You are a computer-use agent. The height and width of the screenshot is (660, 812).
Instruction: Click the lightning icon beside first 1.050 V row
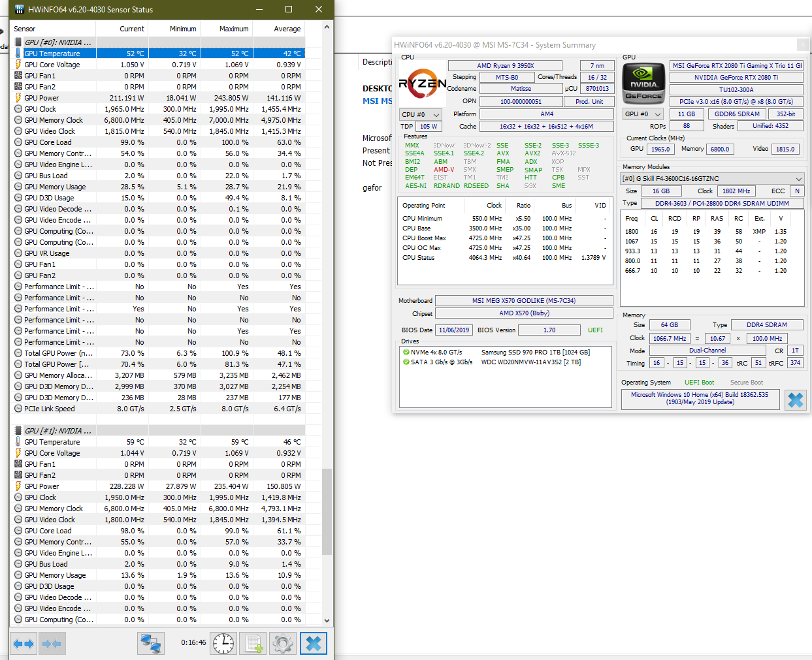tap(18, 65)
